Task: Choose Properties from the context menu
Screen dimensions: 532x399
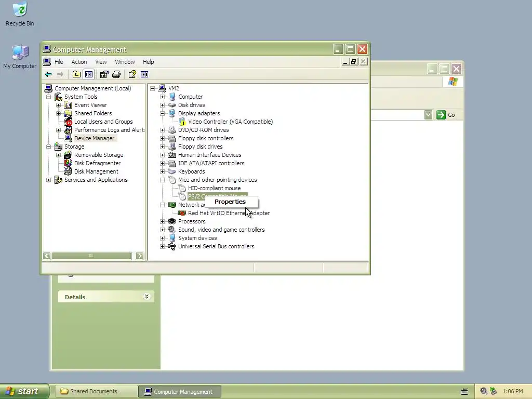Action: 231,202
